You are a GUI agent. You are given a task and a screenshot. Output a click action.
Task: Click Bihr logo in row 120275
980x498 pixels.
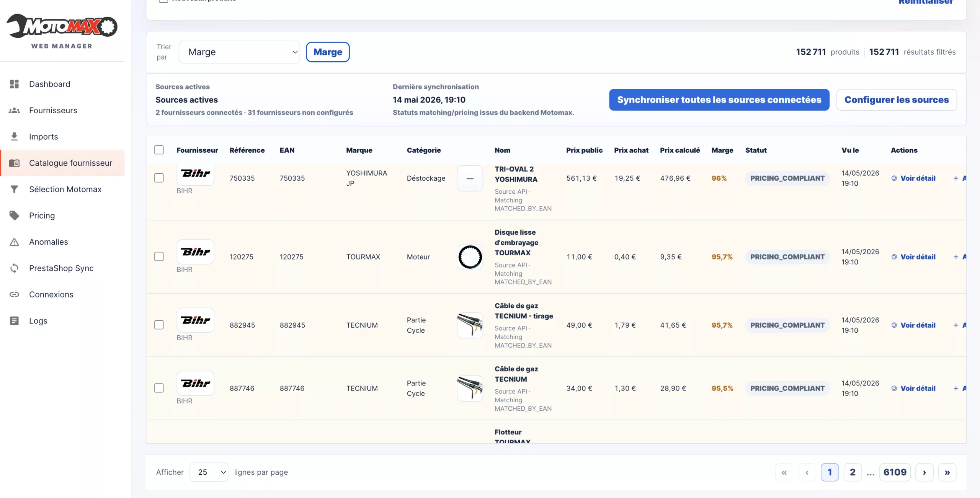point(195,252)
